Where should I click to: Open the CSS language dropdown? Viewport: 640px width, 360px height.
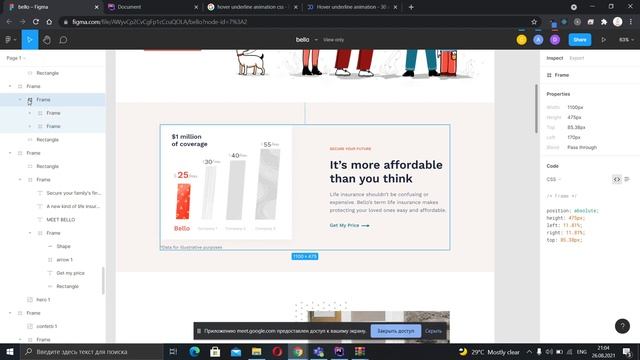coord(553,179)
